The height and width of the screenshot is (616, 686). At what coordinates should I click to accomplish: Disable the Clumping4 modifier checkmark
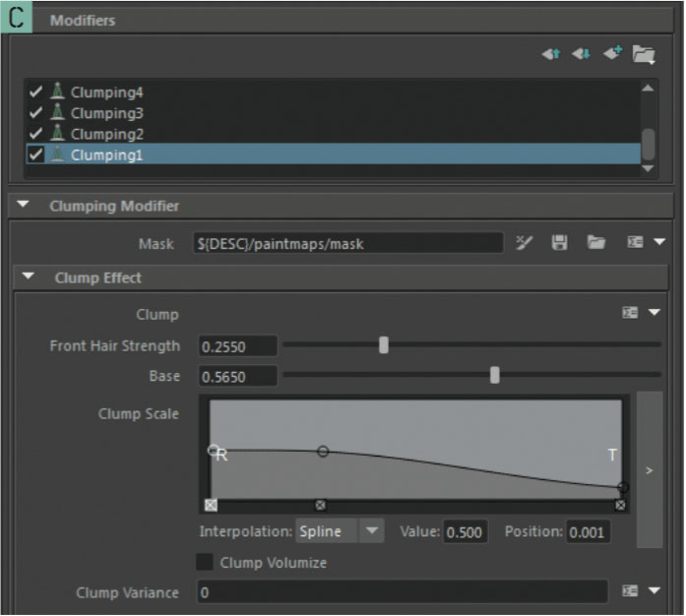35,92
